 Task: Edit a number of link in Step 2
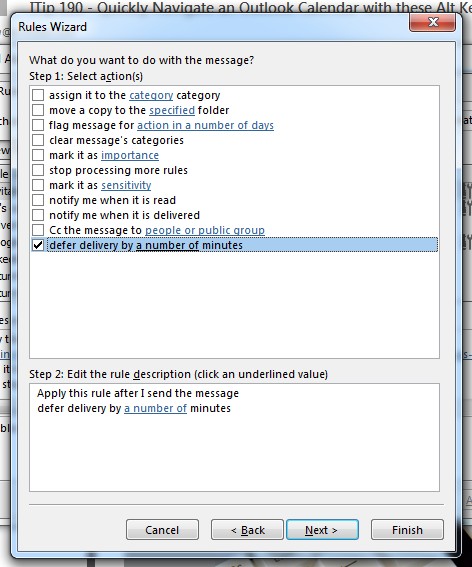tap(156, 408)
